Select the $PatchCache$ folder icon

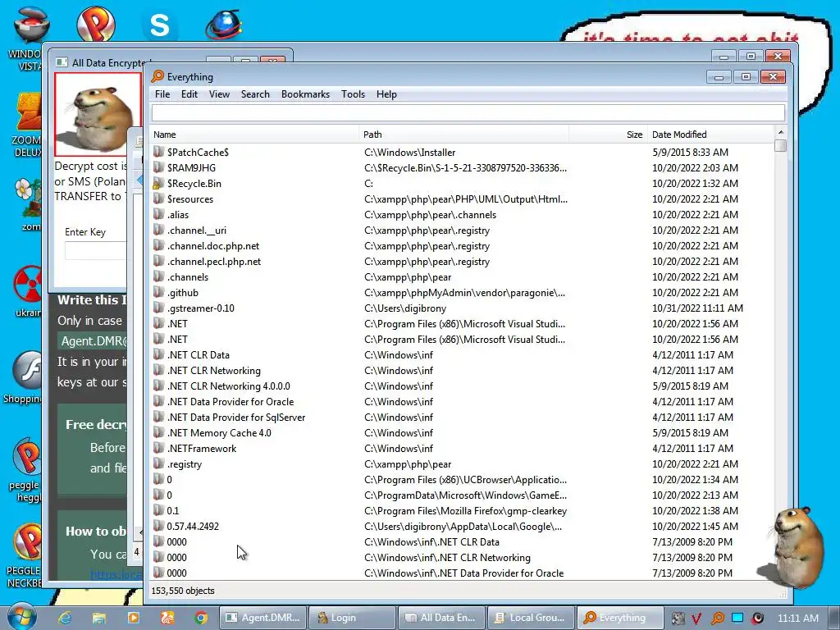click(158, 152)
